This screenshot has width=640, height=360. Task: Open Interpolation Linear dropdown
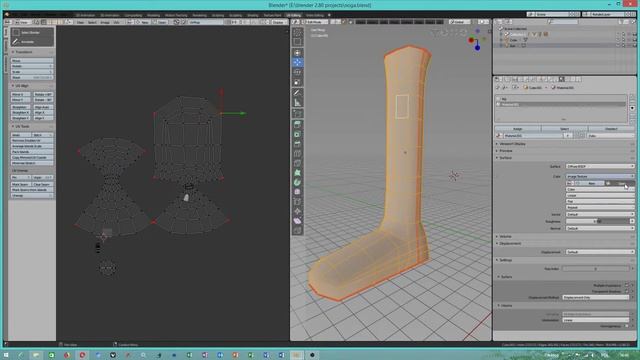[596, 320]
